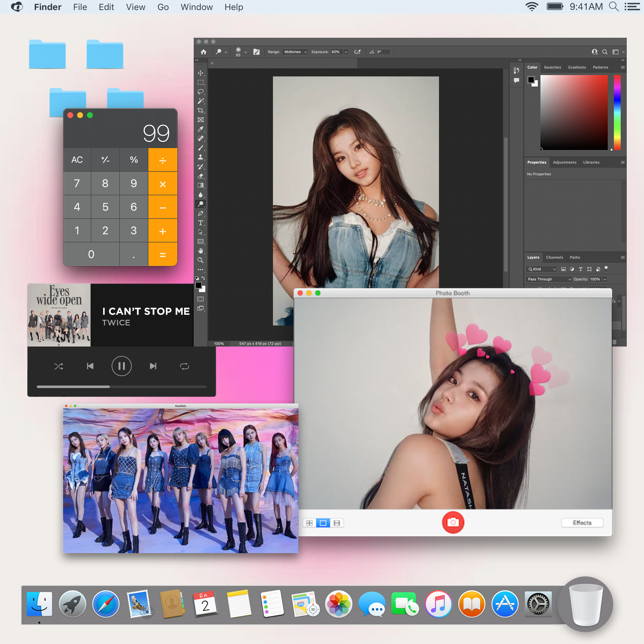Toggle repeat mode in the music player
The height and width of the screenshot is (644, 644).
(184, 366)
